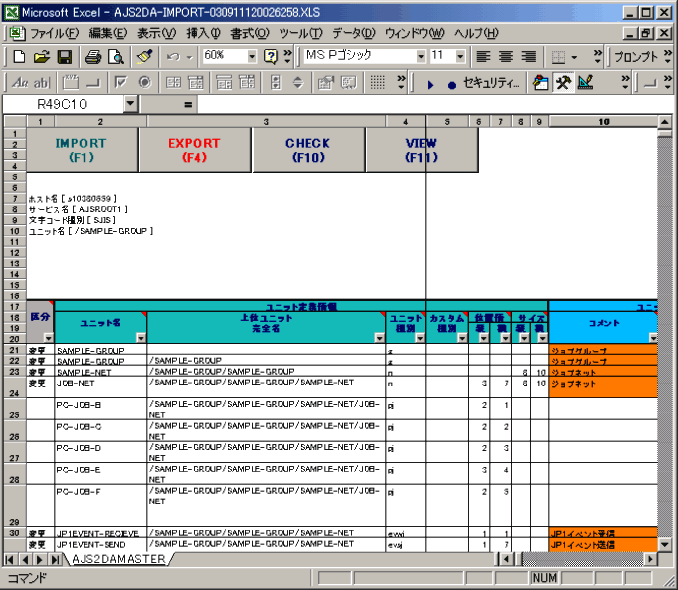The height and width of the screenshot is (590, 678).
Task: Open the 編集(E) menu
Action: (x=108, y=33)
